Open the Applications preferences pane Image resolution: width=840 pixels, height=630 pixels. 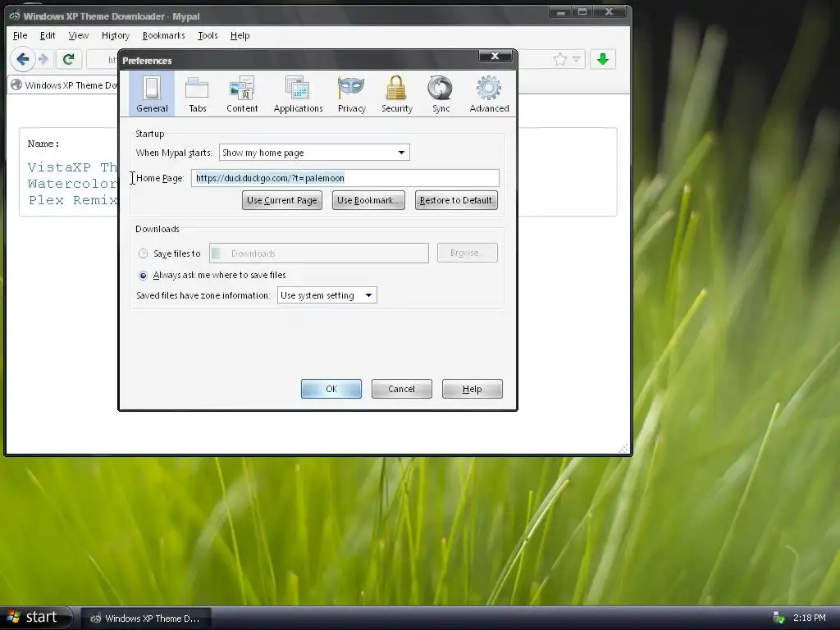(298, 94)
